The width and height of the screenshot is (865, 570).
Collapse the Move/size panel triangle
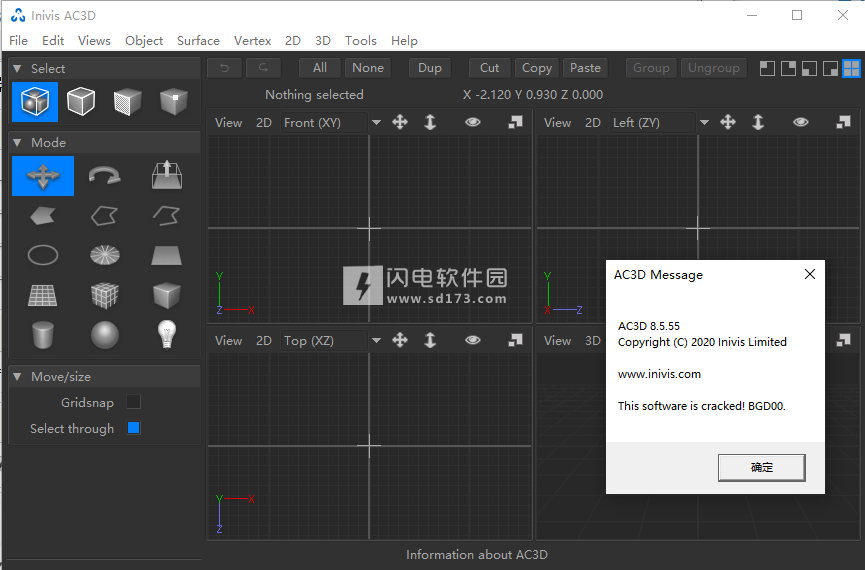tap(17, 376)
